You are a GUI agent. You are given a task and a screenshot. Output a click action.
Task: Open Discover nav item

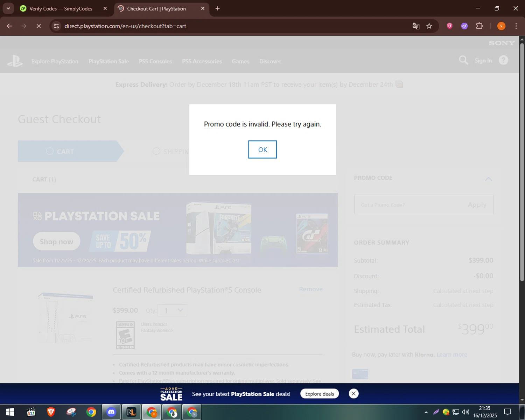click(x=270, y=61)
